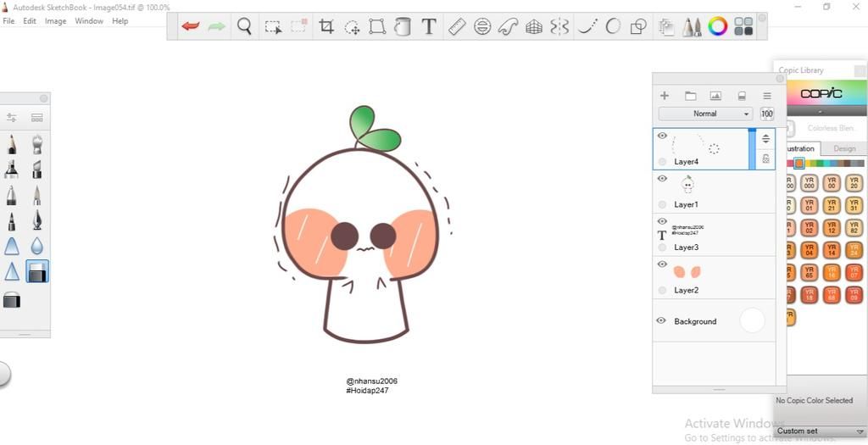Switch to the Design tab
The height and width of the screenshot is (445, 868).
(x=843, y=148)
